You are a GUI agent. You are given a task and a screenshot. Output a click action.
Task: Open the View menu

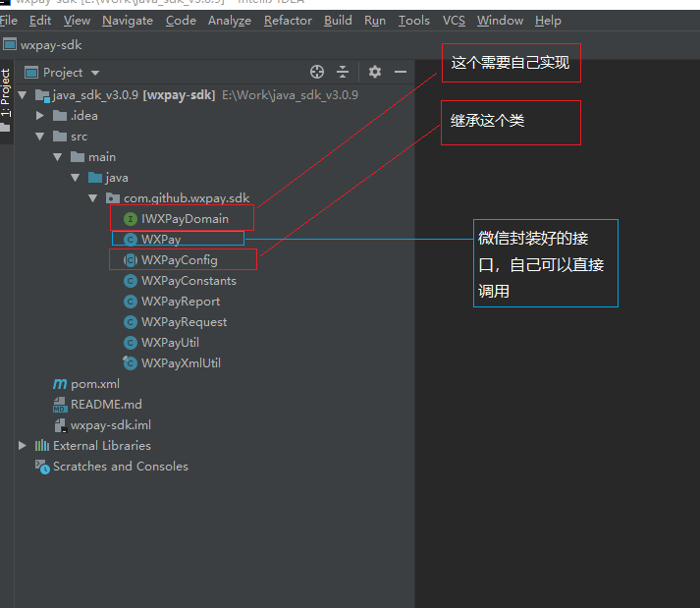[77, 21]
